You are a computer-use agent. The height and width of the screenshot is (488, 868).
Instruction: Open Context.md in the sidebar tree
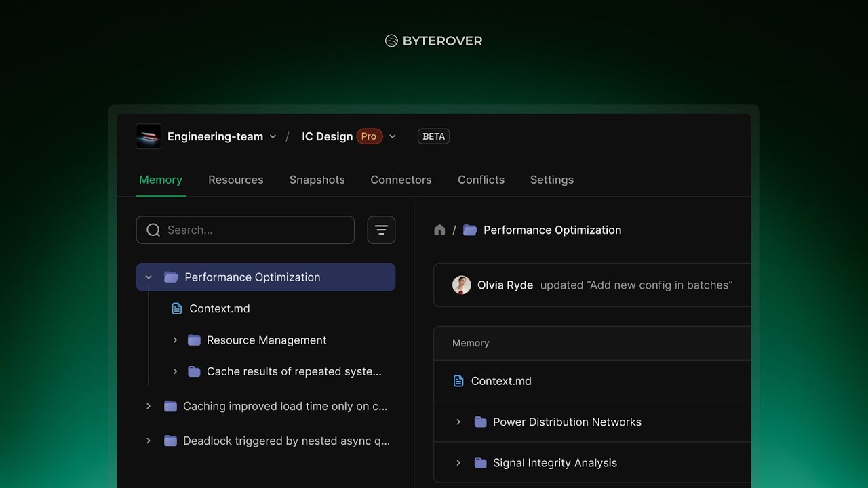[220, 308]
